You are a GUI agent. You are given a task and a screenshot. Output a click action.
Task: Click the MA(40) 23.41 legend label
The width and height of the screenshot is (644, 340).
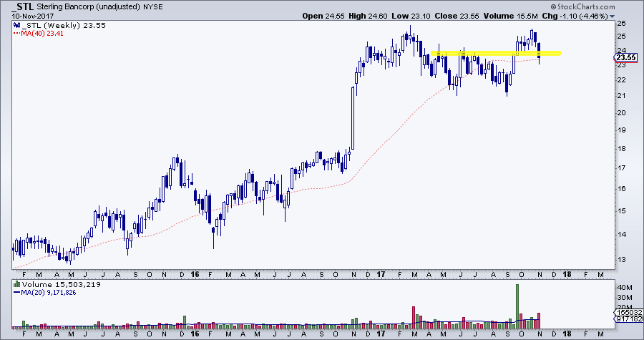coord(42,33)
